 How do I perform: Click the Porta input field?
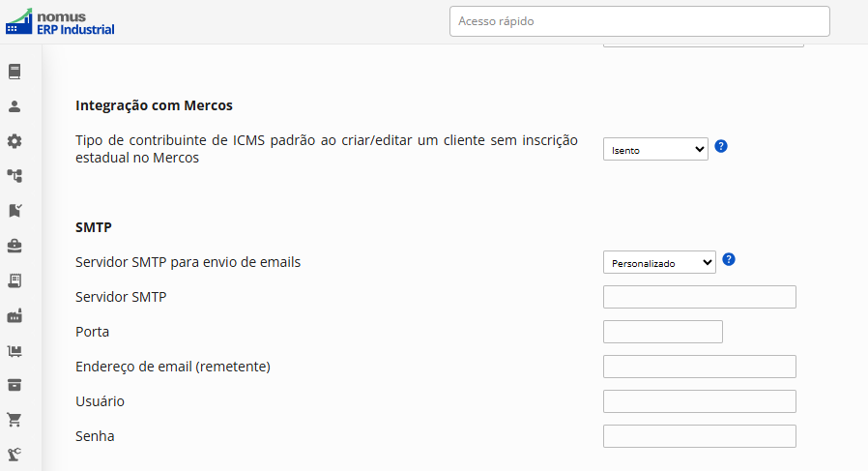coord(663,332)
